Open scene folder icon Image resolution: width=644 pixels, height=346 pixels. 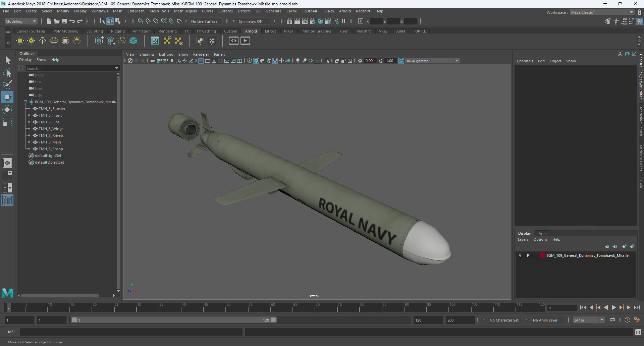57,21
